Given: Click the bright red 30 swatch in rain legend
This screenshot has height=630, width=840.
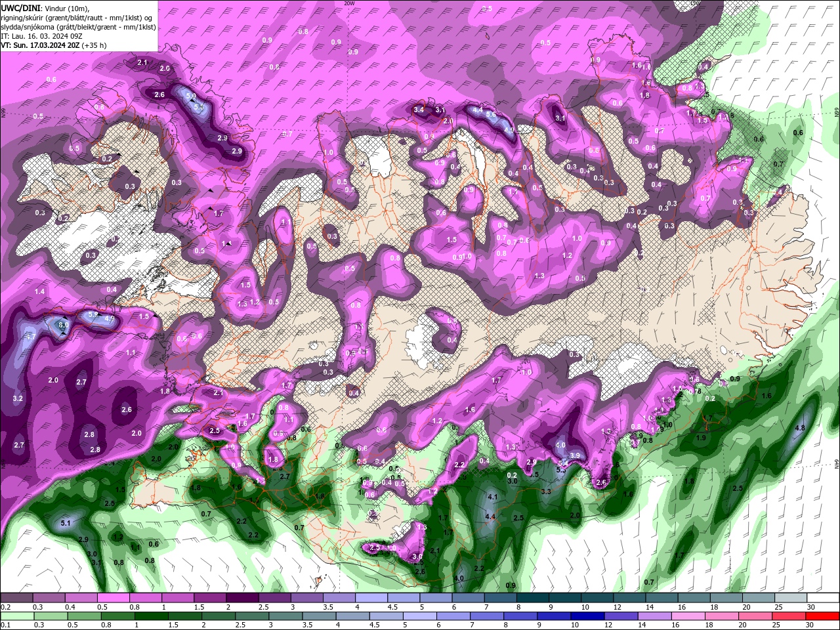Looking at the screenshot, I should 822,616.
